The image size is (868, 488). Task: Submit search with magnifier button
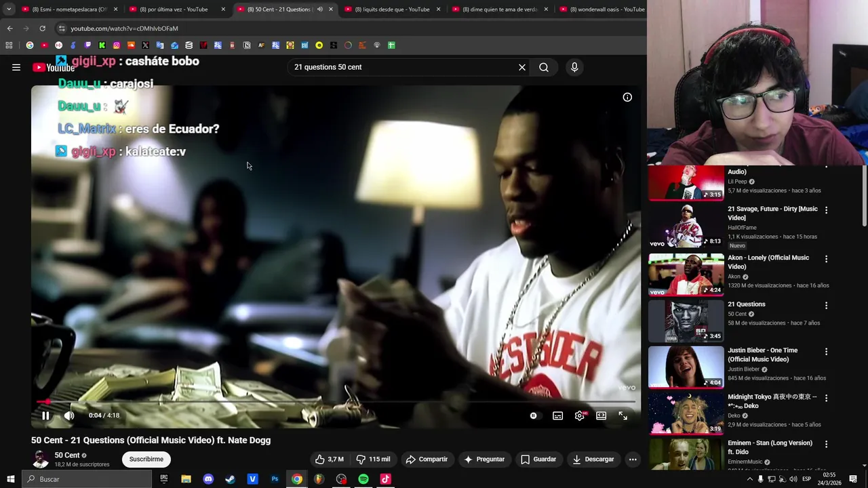click(x=544, y=67)
